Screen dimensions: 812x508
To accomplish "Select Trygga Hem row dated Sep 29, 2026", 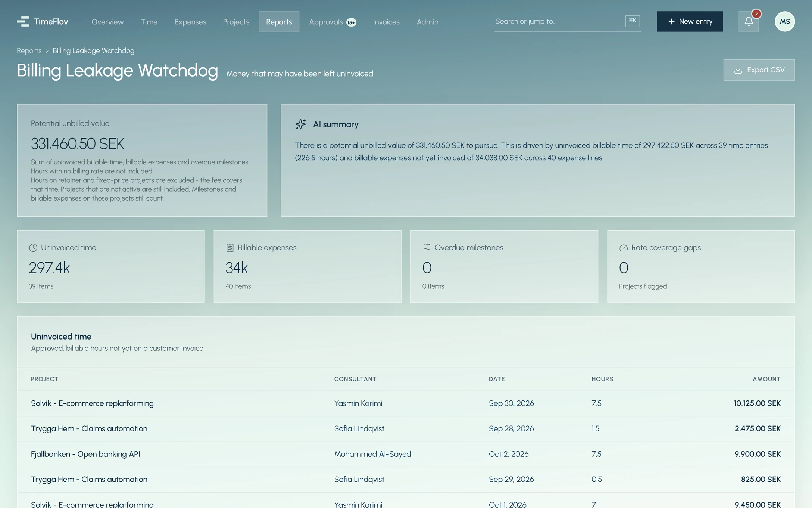I will pos(406,480).
